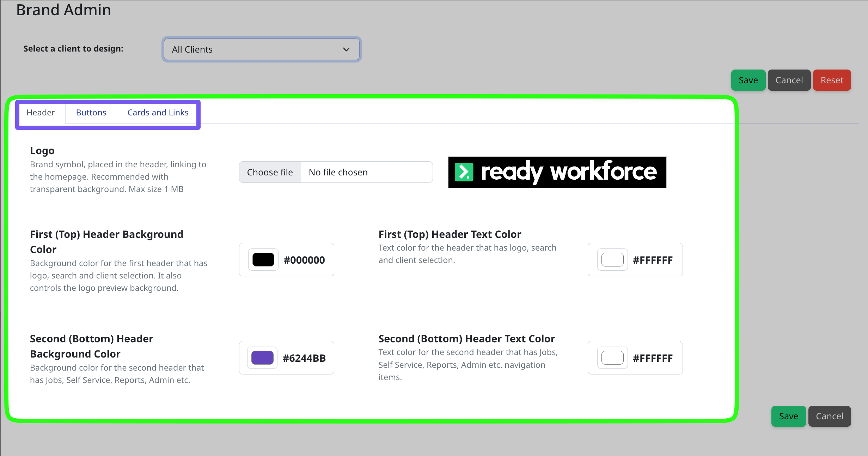Switch to the Buttons tab

91,113
